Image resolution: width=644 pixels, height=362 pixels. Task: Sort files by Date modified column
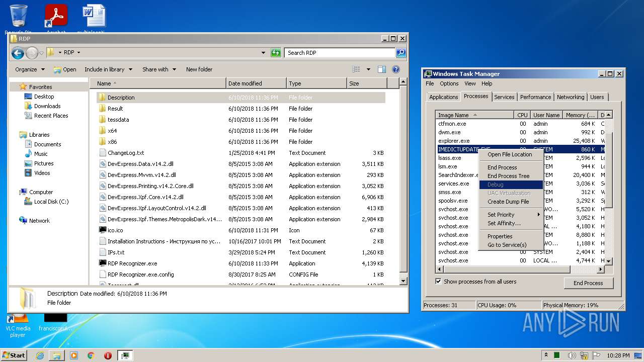(x=256, y=83)
